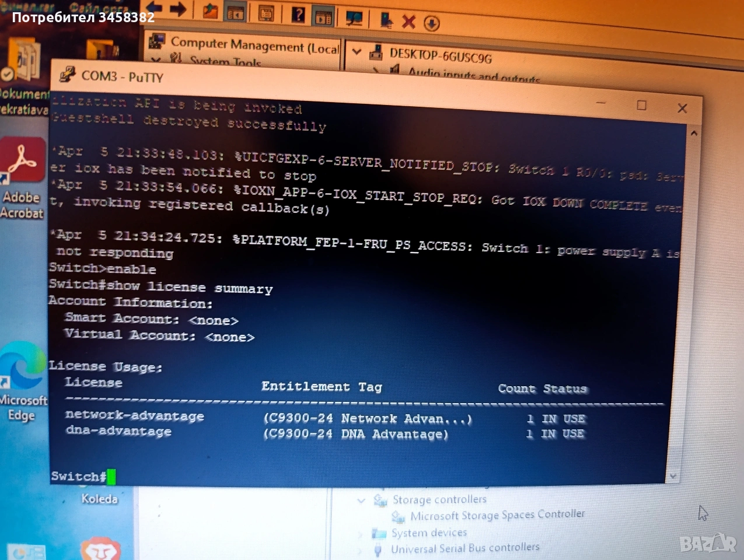Click the Back arrow in Computer Management toolbar
Image resolution: width=744 pixels, height=560 pixels.
[x=154, y=8]
